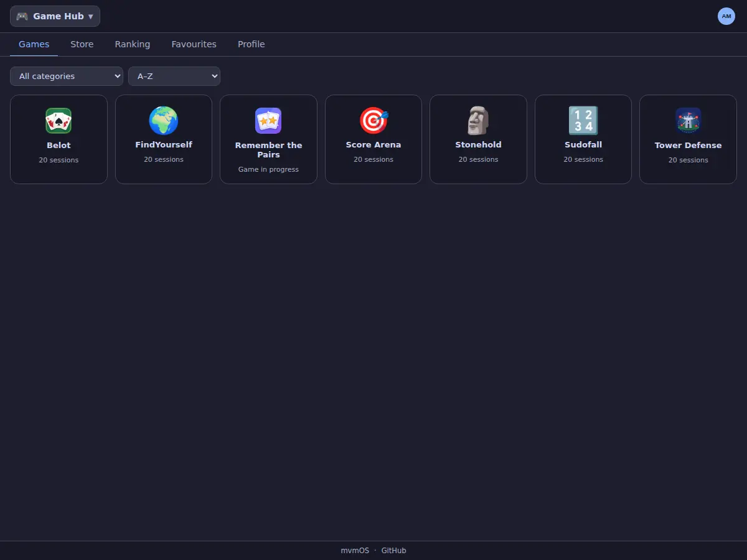
Task: Click the Tower Defense title text
Action: coord(688,146)
